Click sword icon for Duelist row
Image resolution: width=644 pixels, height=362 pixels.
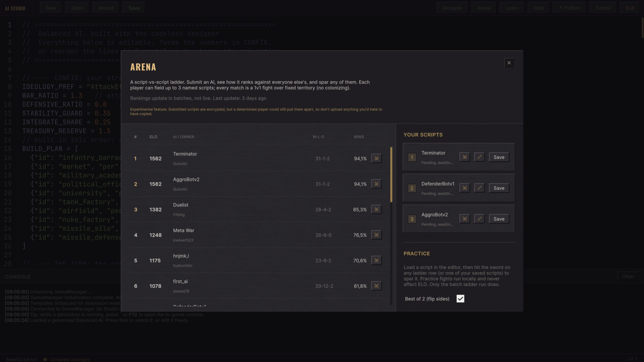(x=376, y=209)
